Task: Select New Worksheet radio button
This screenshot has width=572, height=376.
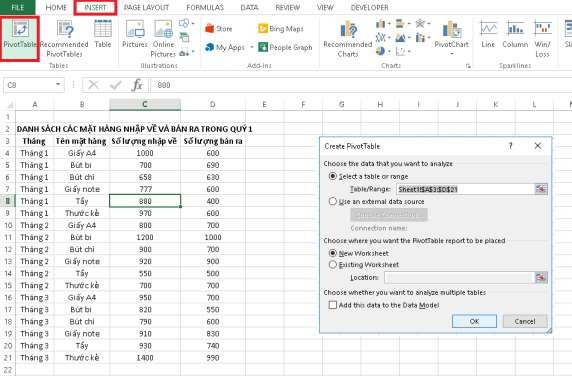Action: click(332, 253)
